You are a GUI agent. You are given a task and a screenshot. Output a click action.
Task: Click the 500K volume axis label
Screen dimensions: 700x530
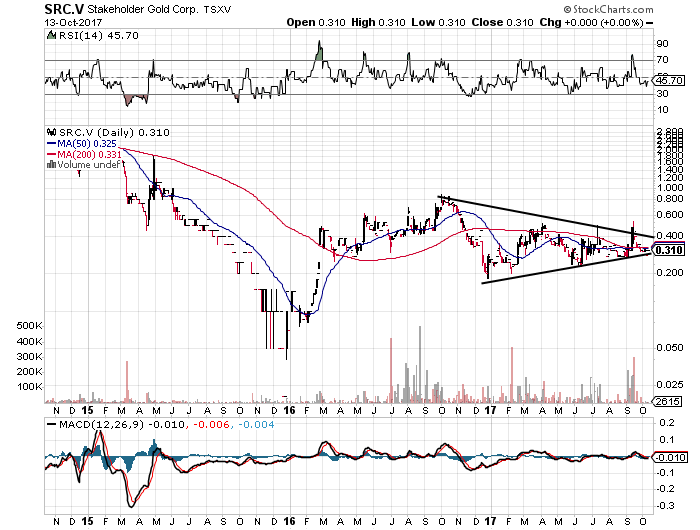pyautogui.click(x=29, y=326)
